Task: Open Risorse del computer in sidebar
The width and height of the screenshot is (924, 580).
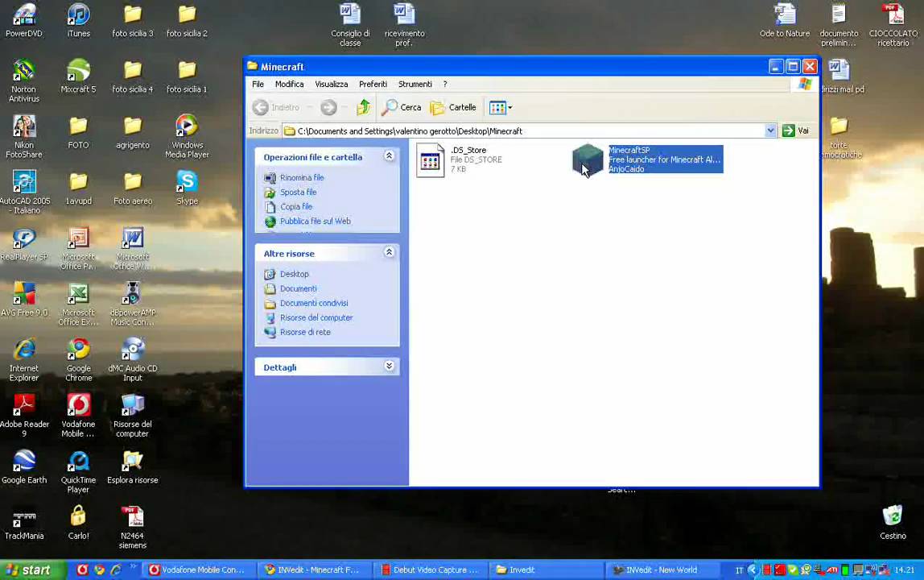Action: (x=316, y=317)
